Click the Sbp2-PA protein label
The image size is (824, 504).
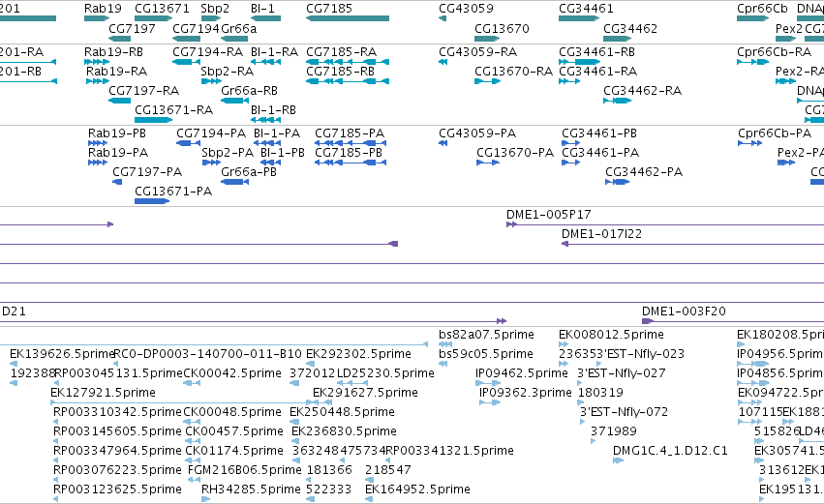[x=228, y=153]
